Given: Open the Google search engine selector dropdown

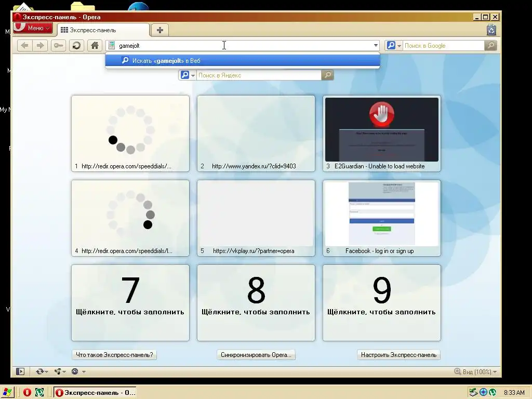Looking at the screenshot, I should tap(394, 46).
